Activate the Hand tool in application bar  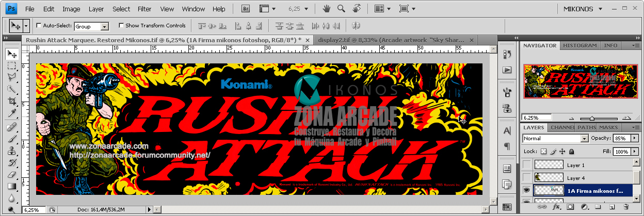click(x=326, y=9)
